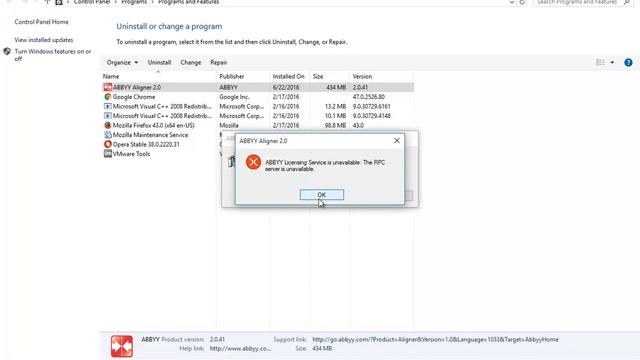Image resolution: width=640 pixels, height=360 pixels.
Task: Sort by the Installed On column header
Action: pyautogui.click(x=290, y=76)
